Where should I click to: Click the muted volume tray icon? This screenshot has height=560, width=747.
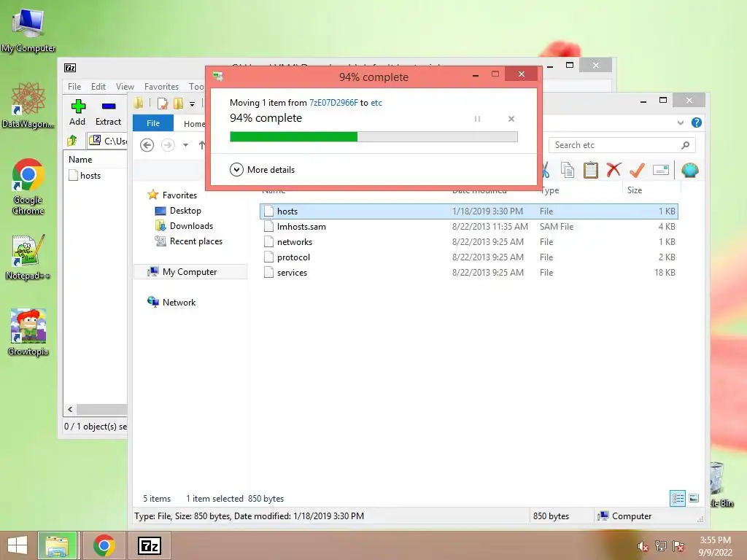[x=643, y=546]
